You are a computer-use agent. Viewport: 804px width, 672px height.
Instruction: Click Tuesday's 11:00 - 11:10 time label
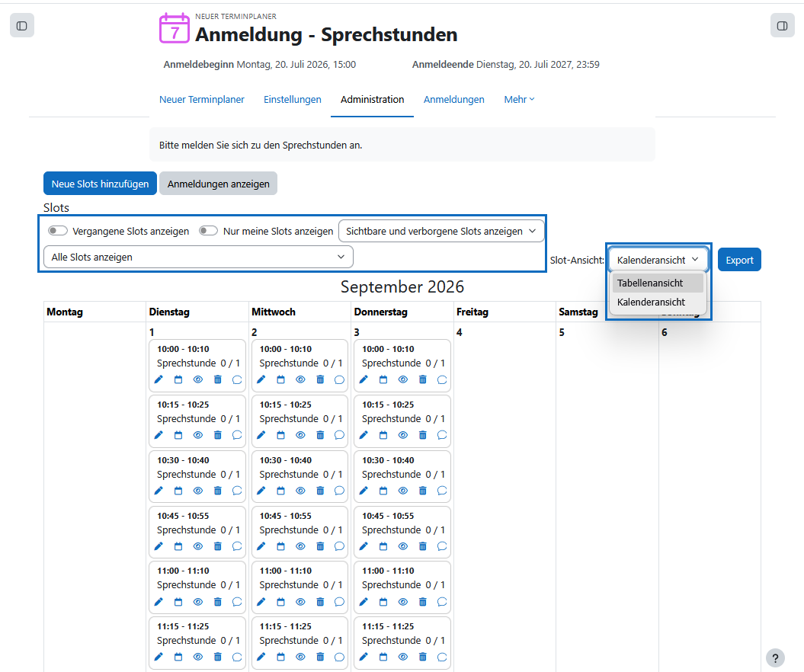(183, 571)
